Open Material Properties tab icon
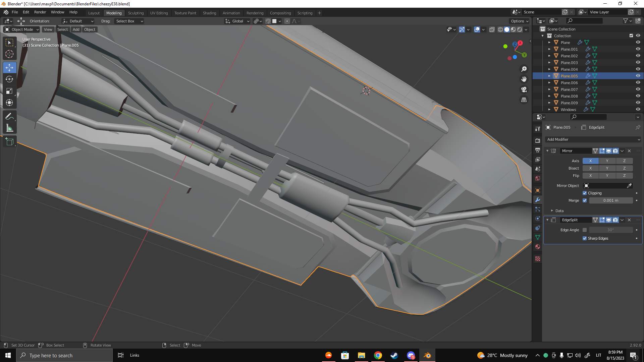Screen dimensions: 644x362 538,247
